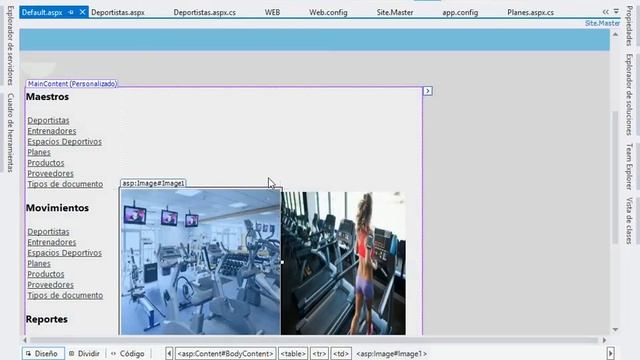Click the right-edge resize handle of Image1

pyautogui.click(x=282, y=262)
